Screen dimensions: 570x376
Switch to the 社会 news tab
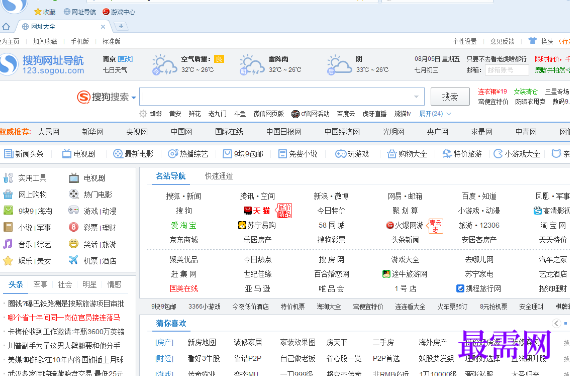[65, 284]
